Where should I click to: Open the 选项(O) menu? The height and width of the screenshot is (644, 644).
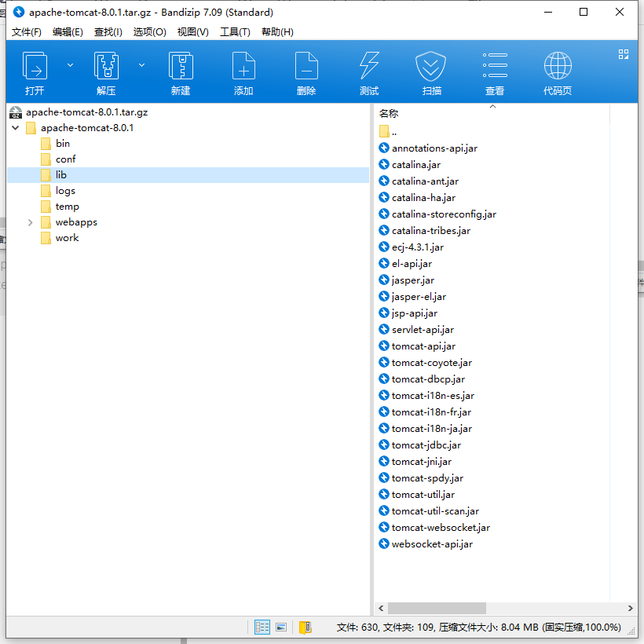pyautogui.click(x=149, y=32)
